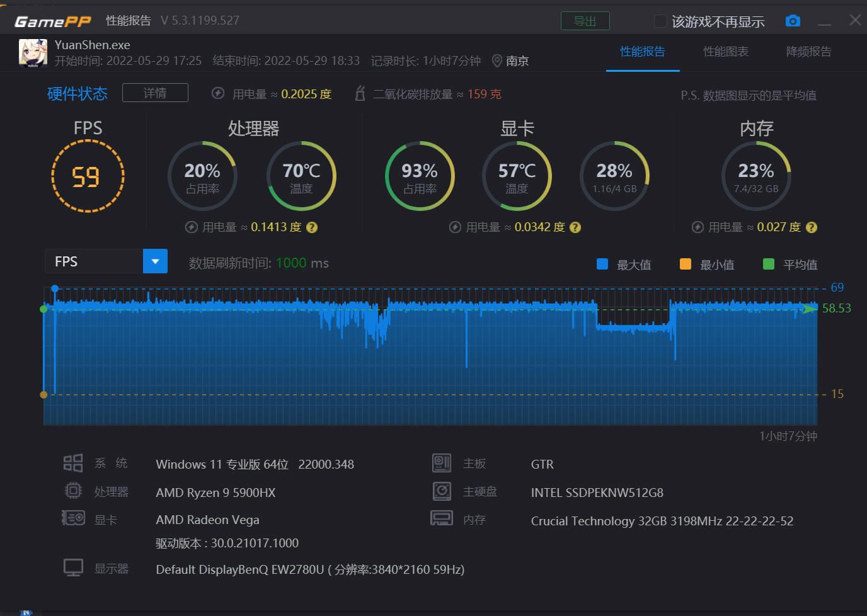Open the help question mark beside GPU 用电量

(x=575, y=227)
